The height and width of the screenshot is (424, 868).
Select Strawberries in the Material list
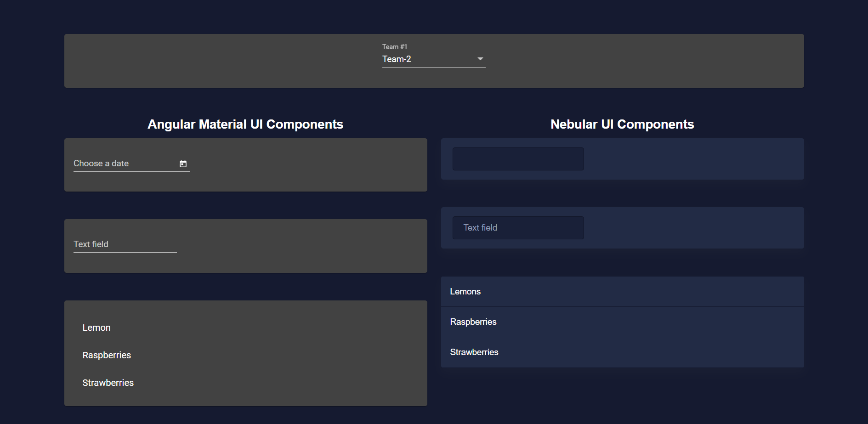108,382
